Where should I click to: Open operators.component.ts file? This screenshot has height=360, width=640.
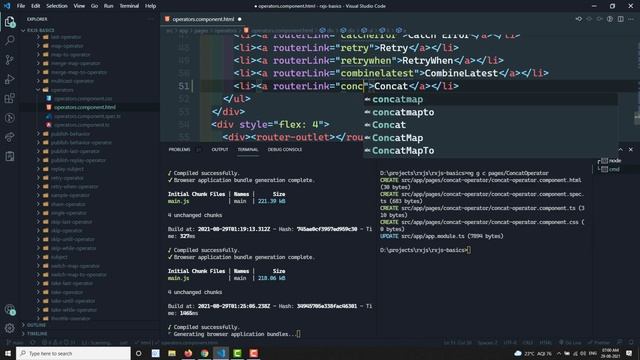click(82, 125)
